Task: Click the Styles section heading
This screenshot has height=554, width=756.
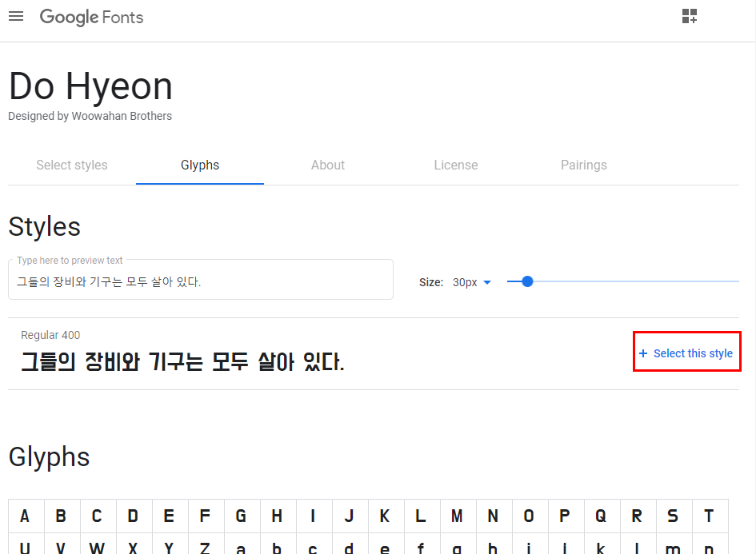Action: click(44, 227)
